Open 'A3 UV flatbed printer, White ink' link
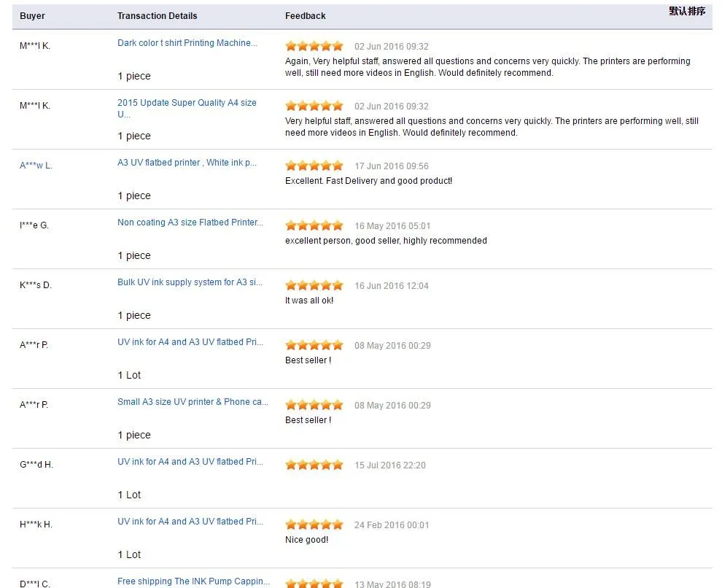Viewport: 722px width, 588px height. 187,163
